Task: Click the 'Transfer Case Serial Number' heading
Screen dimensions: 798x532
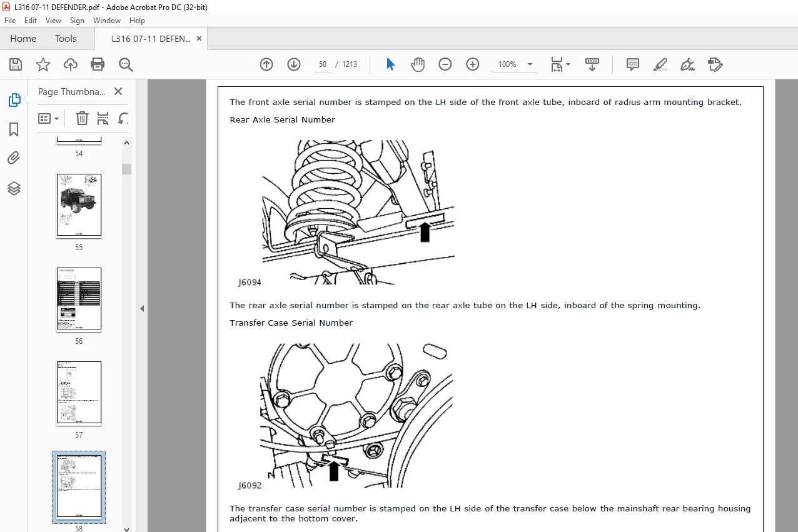Action: (291, 323)
